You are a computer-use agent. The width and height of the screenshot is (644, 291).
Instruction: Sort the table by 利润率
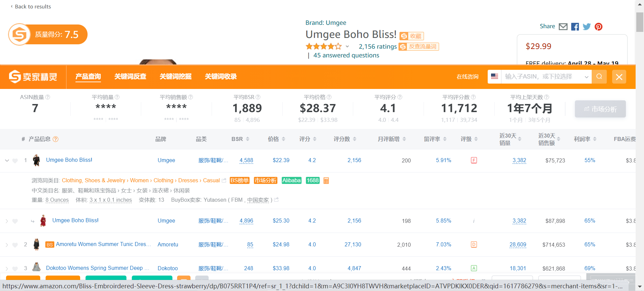595,139
